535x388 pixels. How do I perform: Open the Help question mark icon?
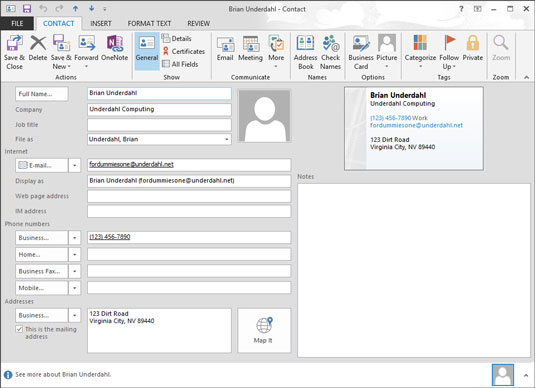(x=461, y=9)
